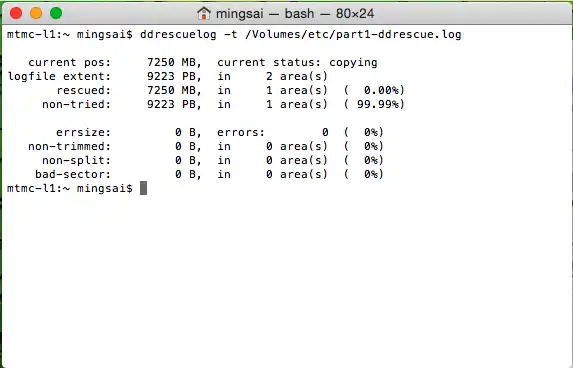
Task: Click the 'logfile extent:' label
Action: click(x=59, y=76)
